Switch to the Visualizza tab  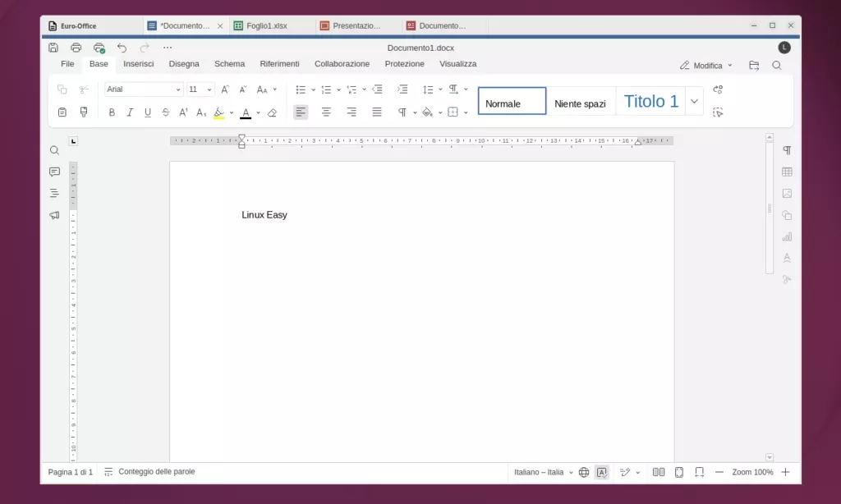(x=458, y=64)
